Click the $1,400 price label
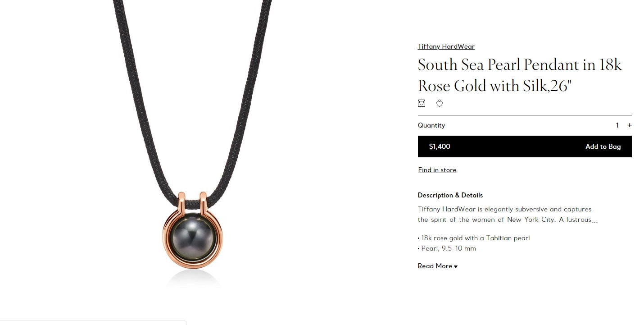The width and height of the screenshot is (644, 325). click(440, 146)
